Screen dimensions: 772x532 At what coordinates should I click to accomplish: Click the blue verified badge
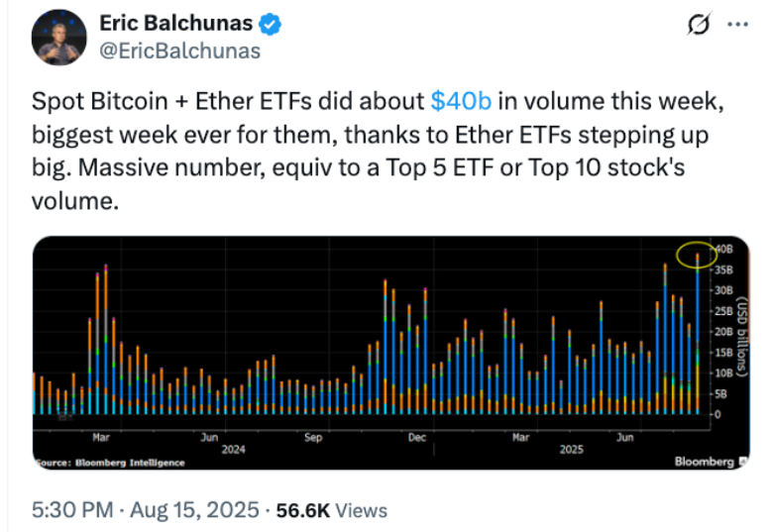(270, 24)
